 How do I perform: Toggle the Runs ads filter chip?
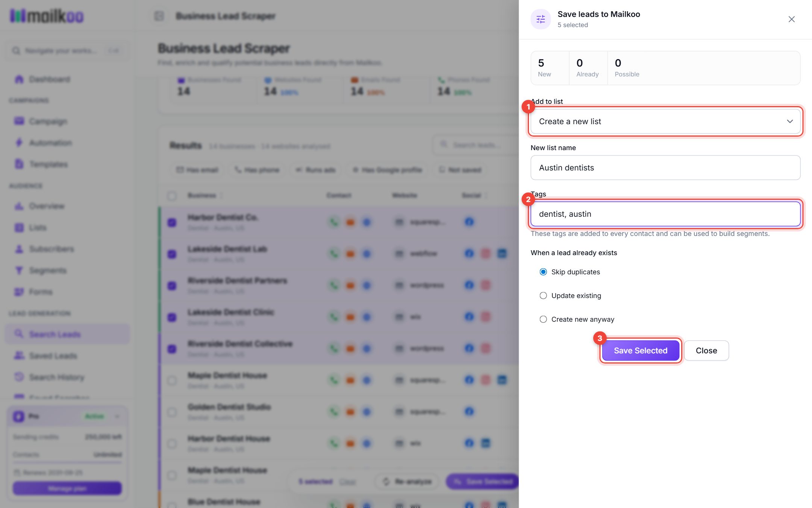[x=315, y=170]
